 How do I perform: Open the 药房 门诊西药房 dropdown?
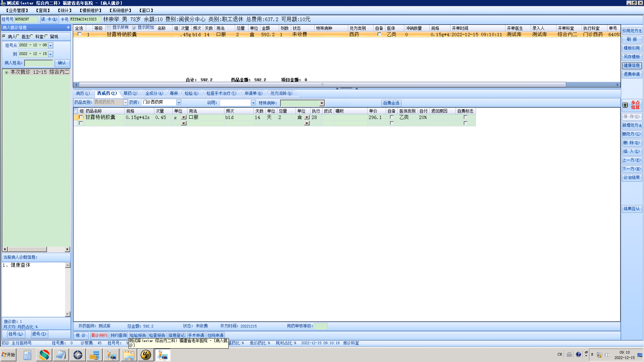pos(179,103)
